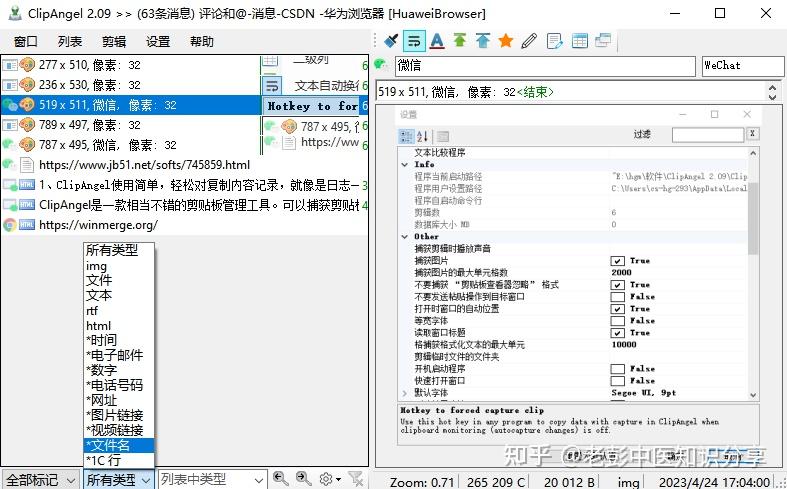Viewport: 787px width, 489px height.
Task: Click the clear filter funnel icon
Action: (356, 478)
